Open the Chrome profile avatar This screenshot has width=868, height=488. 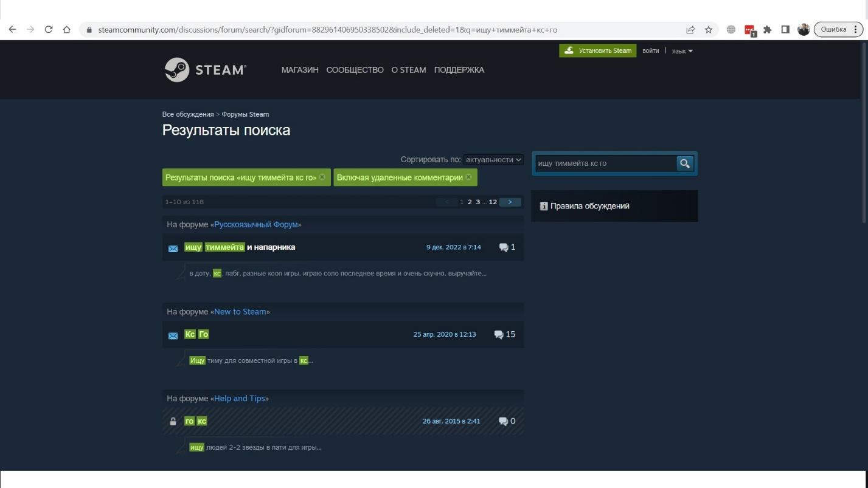point(804,29)
